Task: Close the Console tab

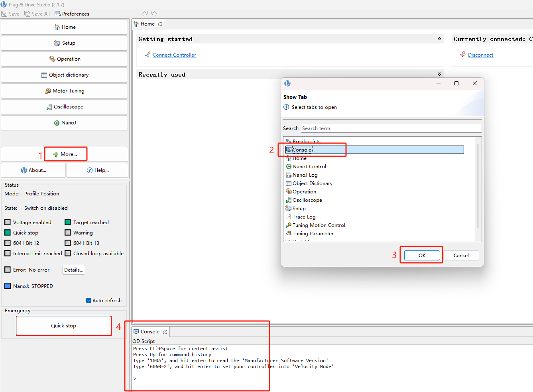Action: click(x=165, y=332)
